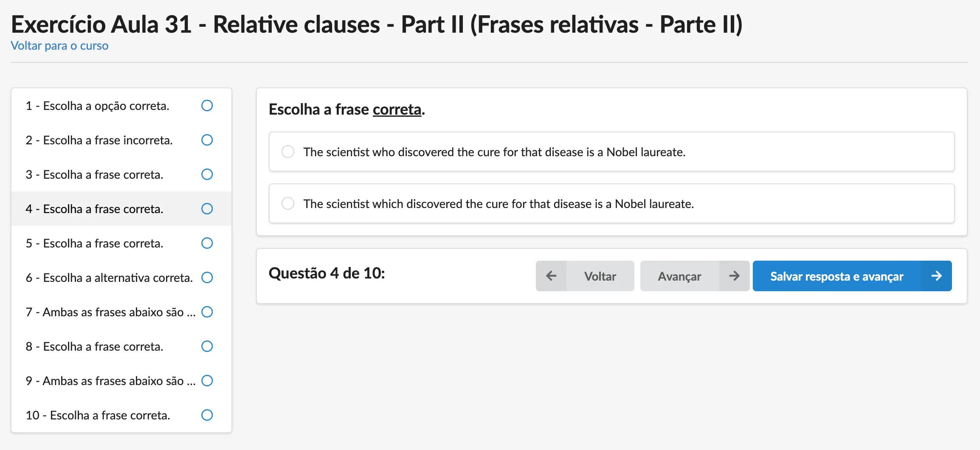This screenshot has width=980, height=450.
Task: Click the Voltar para o curso link
Action: [x=59, y=45]
